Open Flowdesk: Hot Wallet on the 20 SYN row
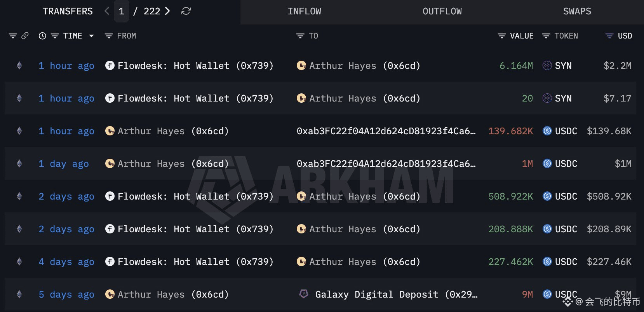Viewport: 644px width, 312px height. coord(196,98)
